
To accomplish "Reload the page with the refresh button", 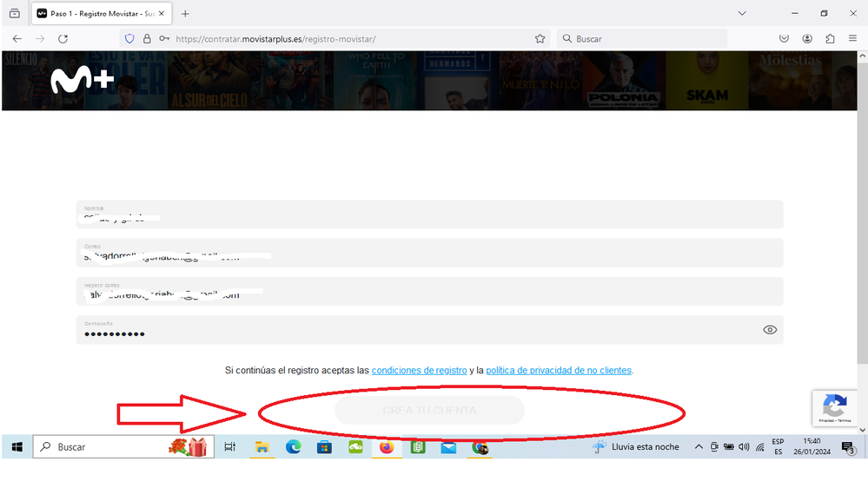I will tap(63, 39).
